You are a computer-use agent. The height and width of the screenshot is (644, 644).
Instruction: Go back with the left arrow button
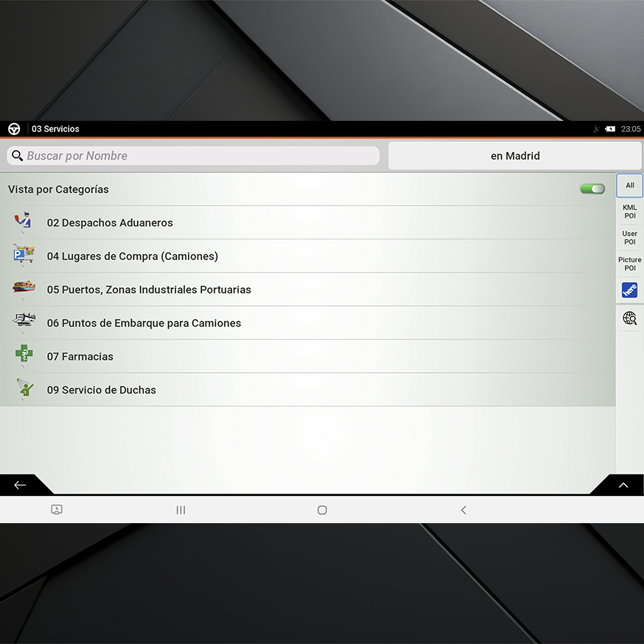point(20,485)
